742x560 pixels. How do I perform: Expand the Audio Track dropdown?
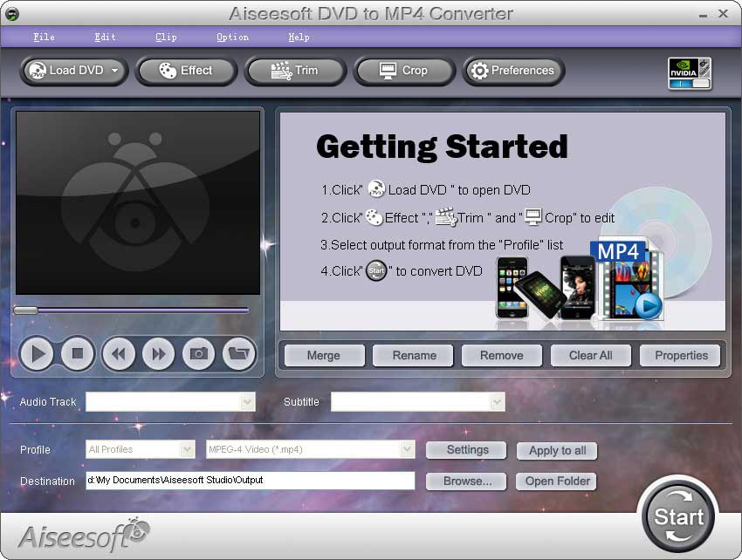click(248, 402)
